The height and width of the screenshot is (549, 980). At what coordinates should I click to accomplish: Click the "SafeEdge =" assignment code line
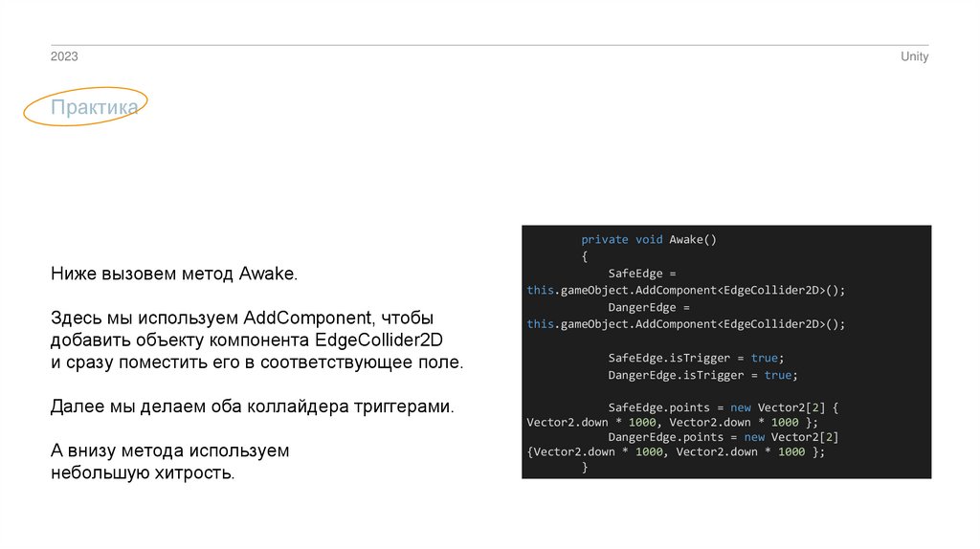coord(642,274)
